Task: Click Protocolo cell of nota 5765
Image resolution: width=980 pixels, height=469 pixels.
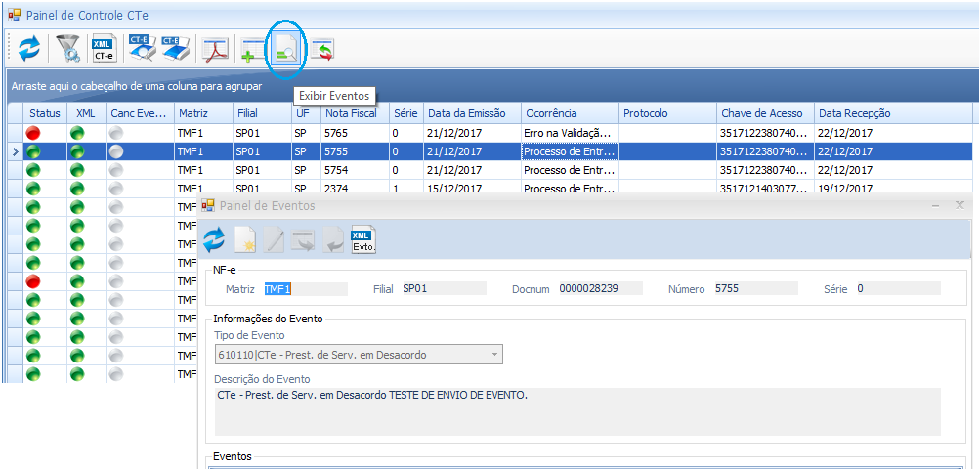Action: point(667,133)
